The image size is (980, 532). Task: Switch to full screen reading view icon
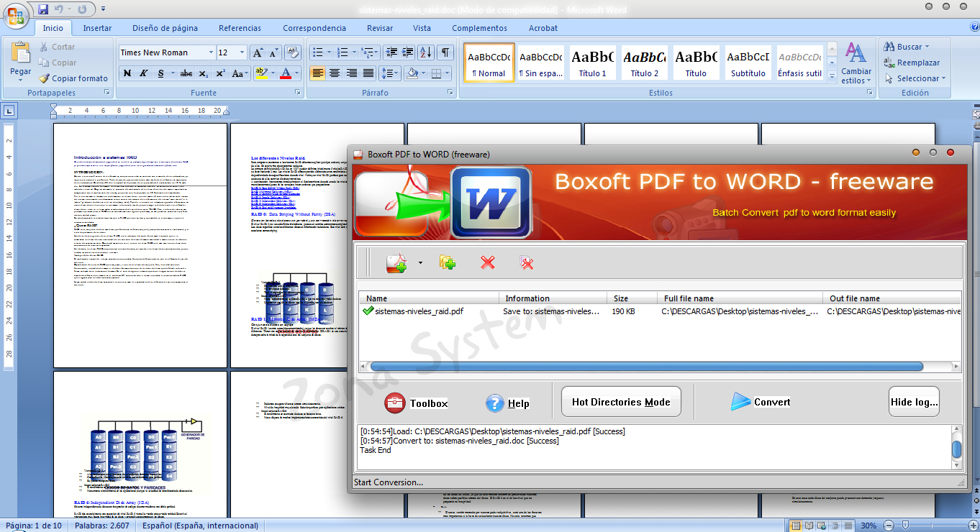(809, 526)
